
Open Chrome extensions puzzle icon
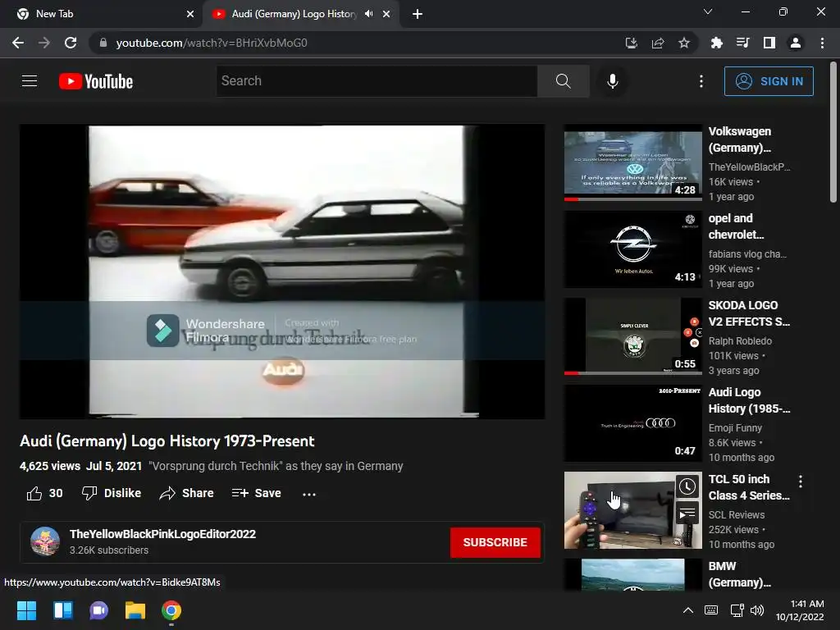[716, 43]
